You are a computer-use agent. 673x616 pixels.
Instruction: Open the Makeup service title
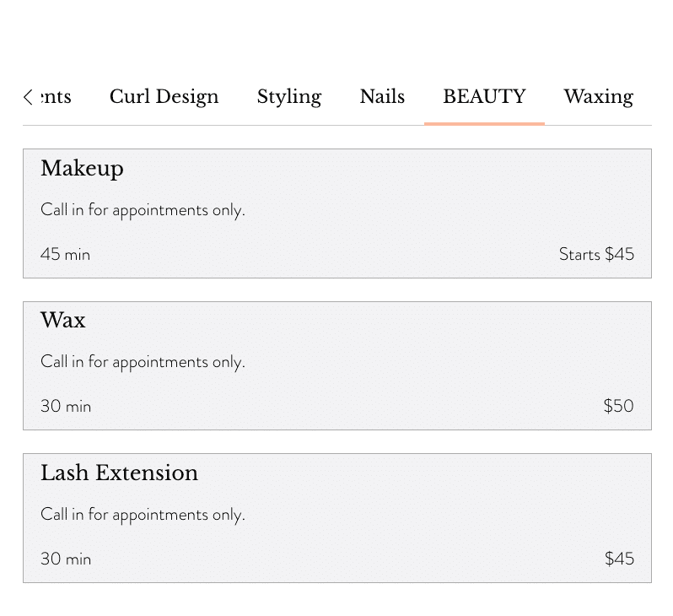(82, 169)
